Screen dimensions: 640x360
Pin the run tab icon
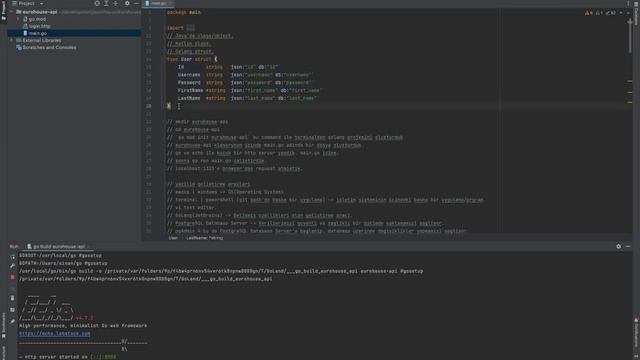pos(13,321)
